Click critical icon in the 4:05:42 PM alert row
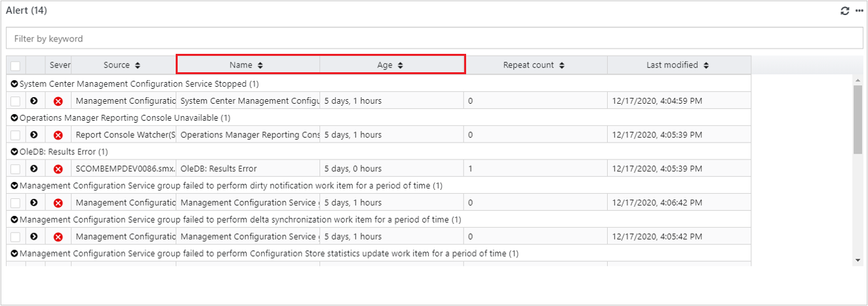Viewport: 868px width, 306px height. [x=58, y=236]
